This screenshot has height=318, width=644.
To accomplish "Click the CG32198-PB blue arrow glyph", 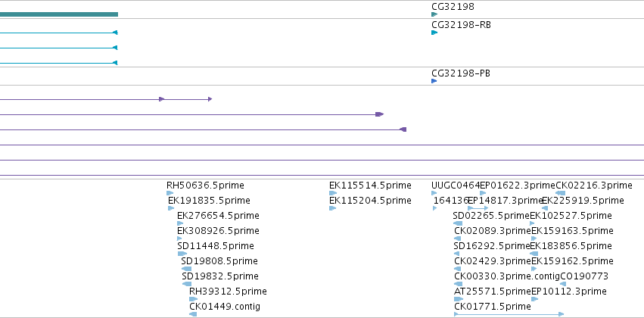I will [434, 81].
